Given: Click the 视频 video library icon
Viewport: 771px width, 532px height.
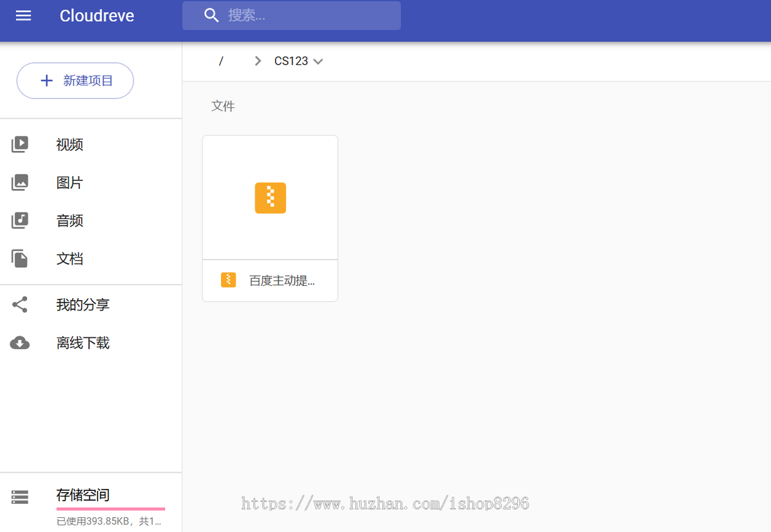Looking at the screenshot, I should (20, 145).
